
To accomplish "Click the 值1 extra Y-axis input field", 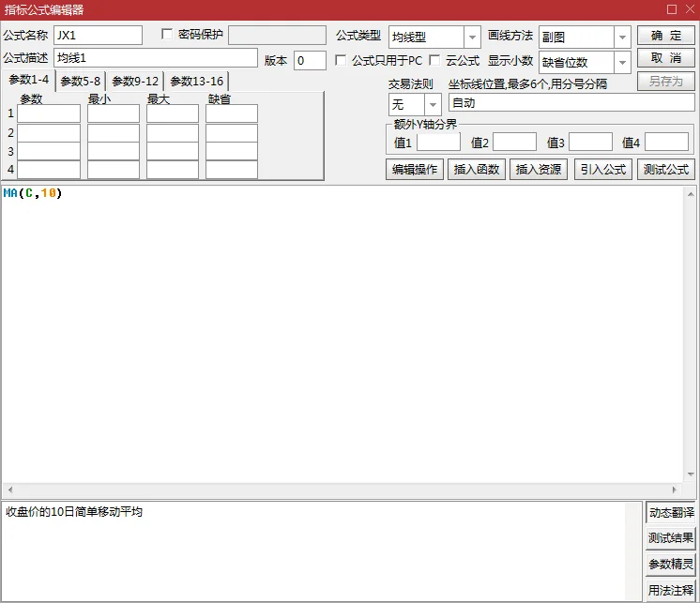I will coord(438,143).
